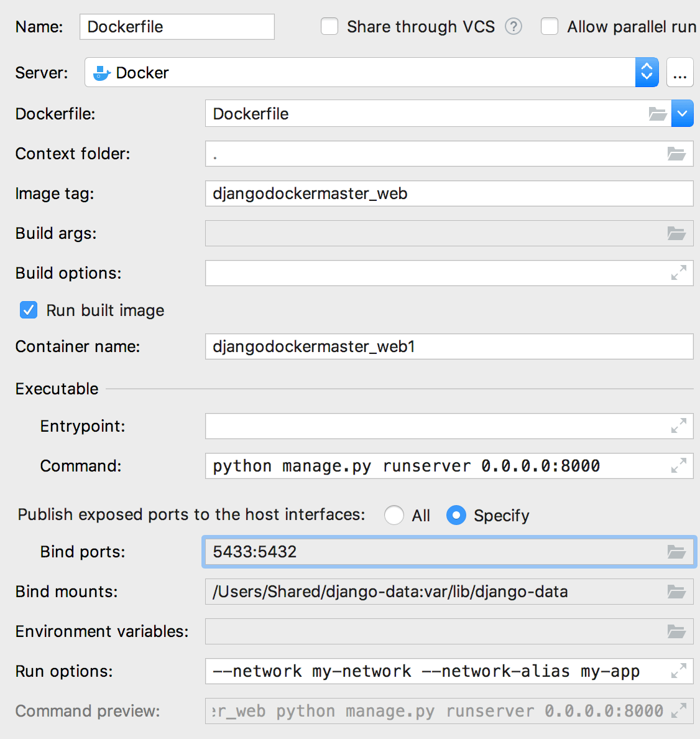Click the Image tag field
The width and height of the screenshot is (700, 739).
[449, 193]
